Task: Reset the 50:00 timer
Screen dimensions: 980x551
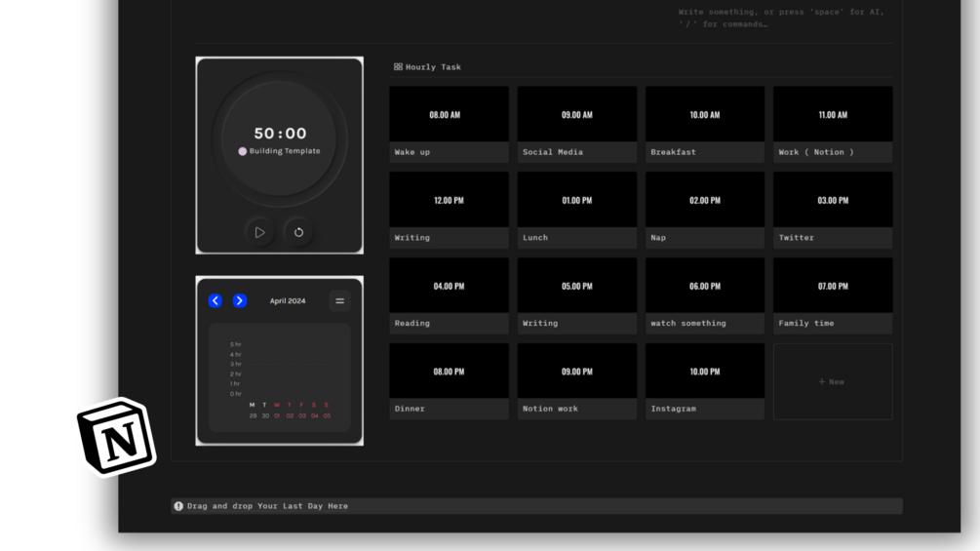Action: 298,232
